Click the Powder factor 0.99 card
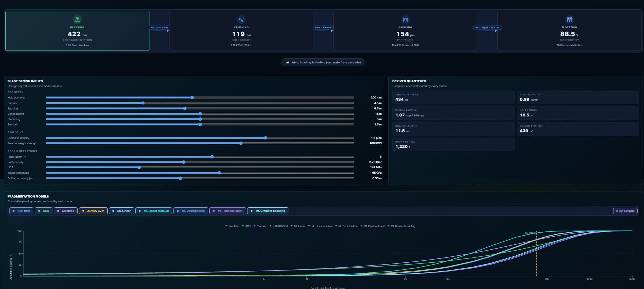Image resolution: width=644 pixels, height=289 pixels. (x=578, y=97)
